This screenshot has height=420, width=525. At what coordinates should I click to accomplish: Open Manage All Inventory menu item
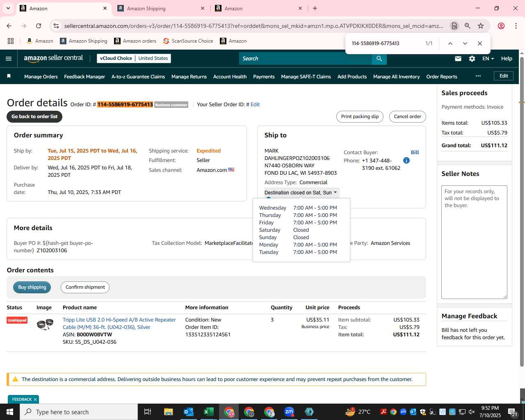point(396,77)
